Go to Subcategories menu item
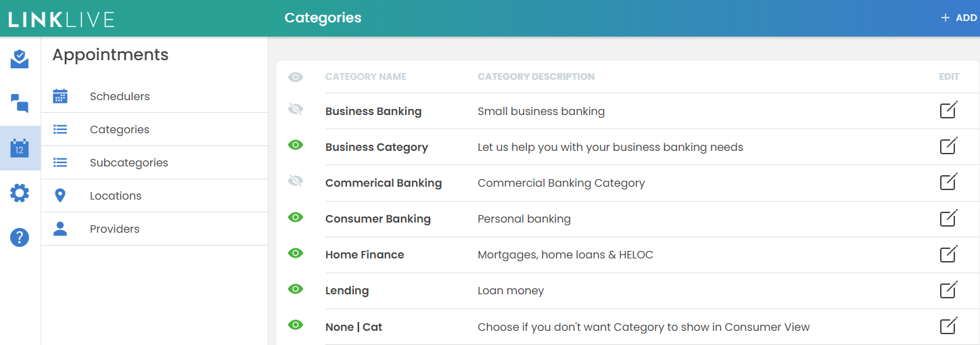980x345 pixels. (x=129, y=163)
